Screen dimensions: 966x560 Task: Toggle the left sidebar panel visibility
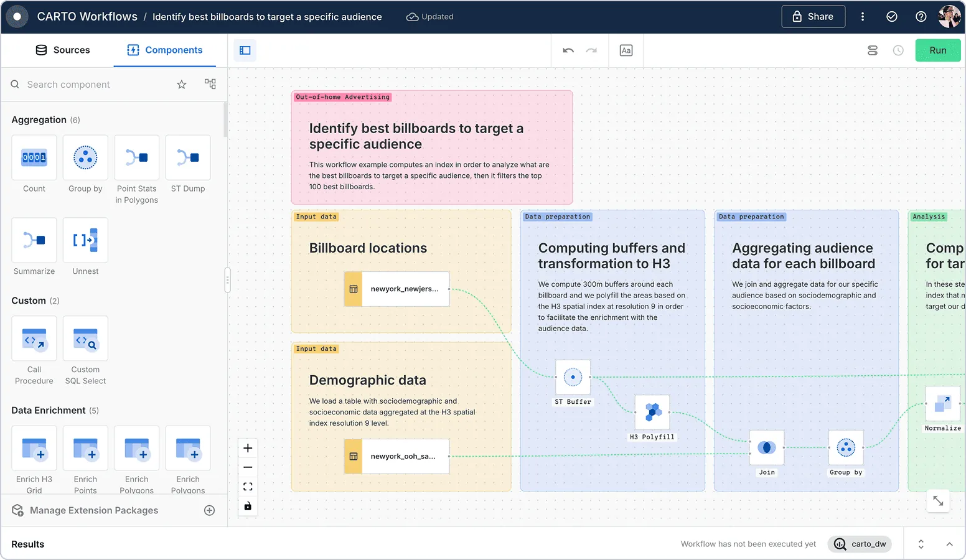point(245,50)
